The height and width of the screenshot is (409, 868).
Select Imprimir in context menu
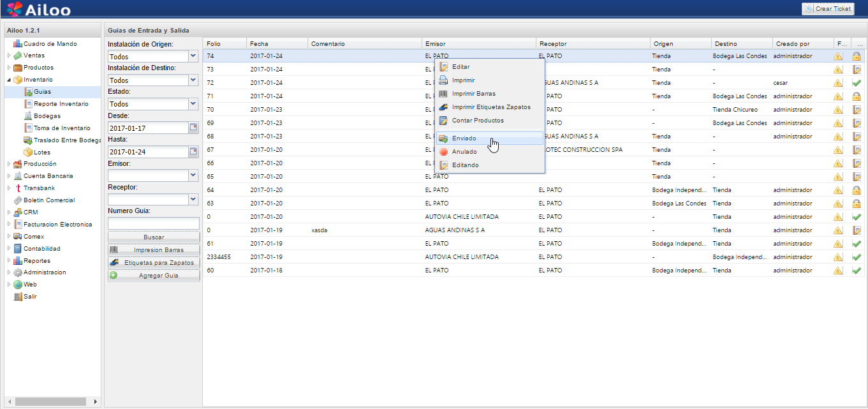pos(490,80)
